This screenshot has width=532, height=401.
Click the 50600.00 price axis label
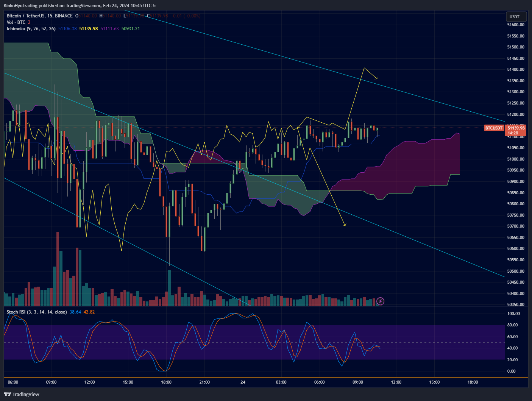pyautogui.click(x=516, y=249)
